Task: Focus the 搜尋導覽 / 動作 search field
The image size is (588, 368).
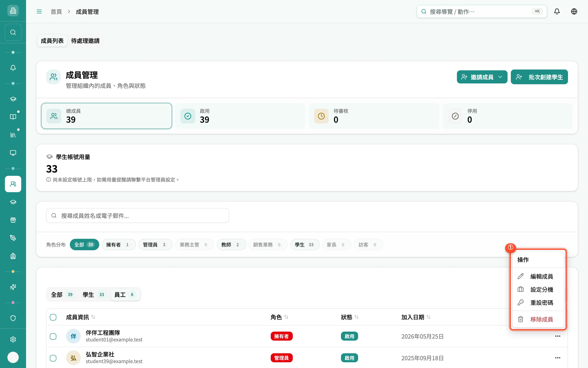Action: [x=482, y=11]
